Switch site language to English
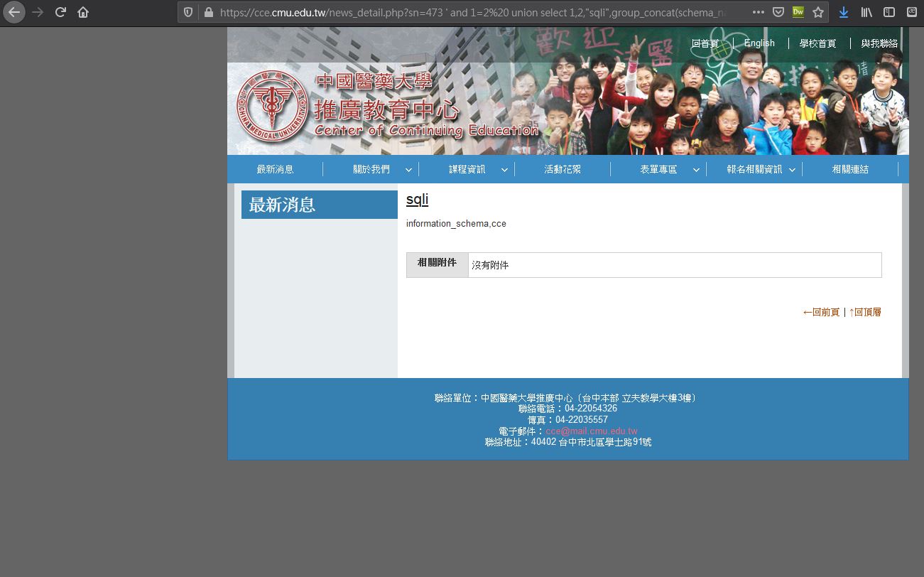The image size is (924, 577). tap(759, 43)
